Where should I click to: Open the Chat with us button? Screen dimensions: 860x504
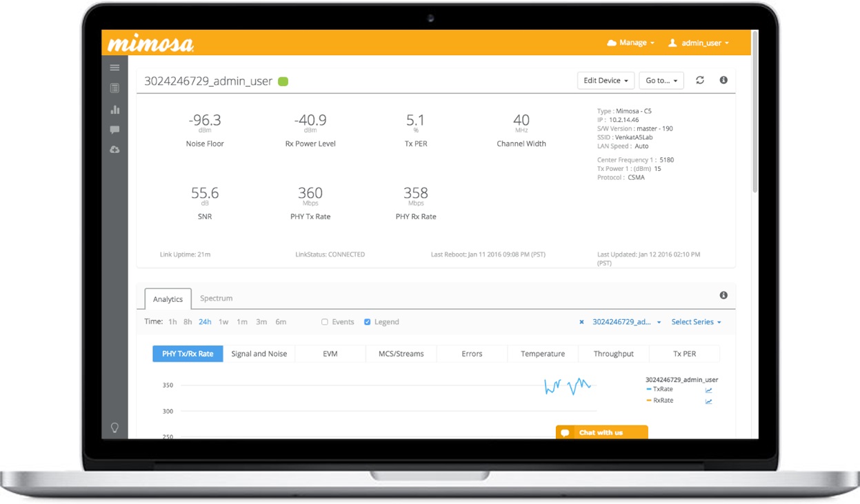[601, 432]
